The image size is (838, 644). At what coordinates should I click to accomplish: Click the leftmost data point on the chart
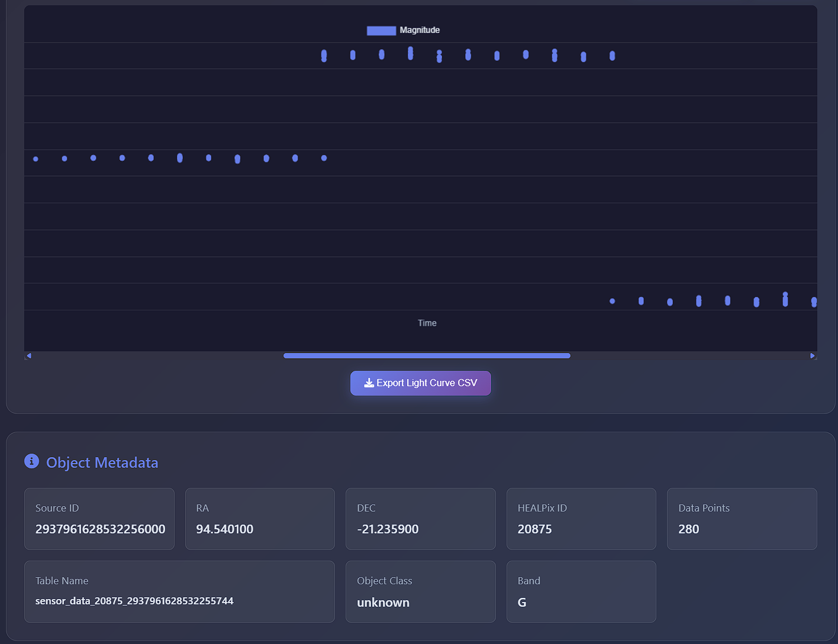(x=36, y=159)
